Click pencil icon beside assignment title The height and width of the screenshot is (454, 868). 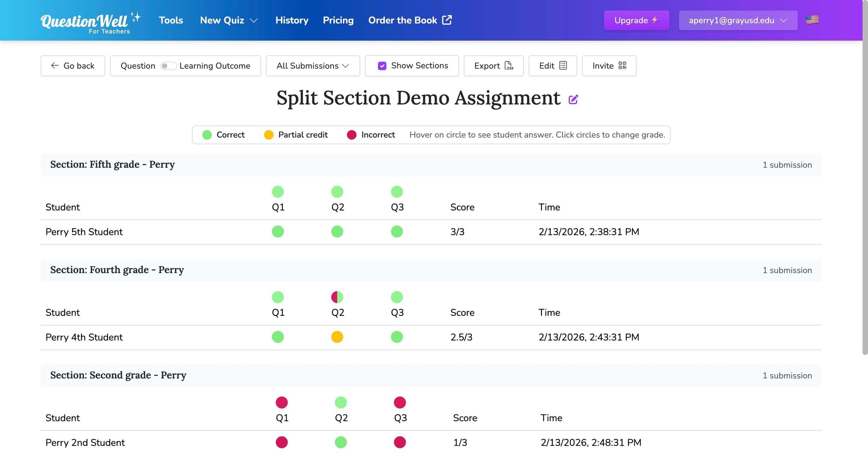pos(573,99)
